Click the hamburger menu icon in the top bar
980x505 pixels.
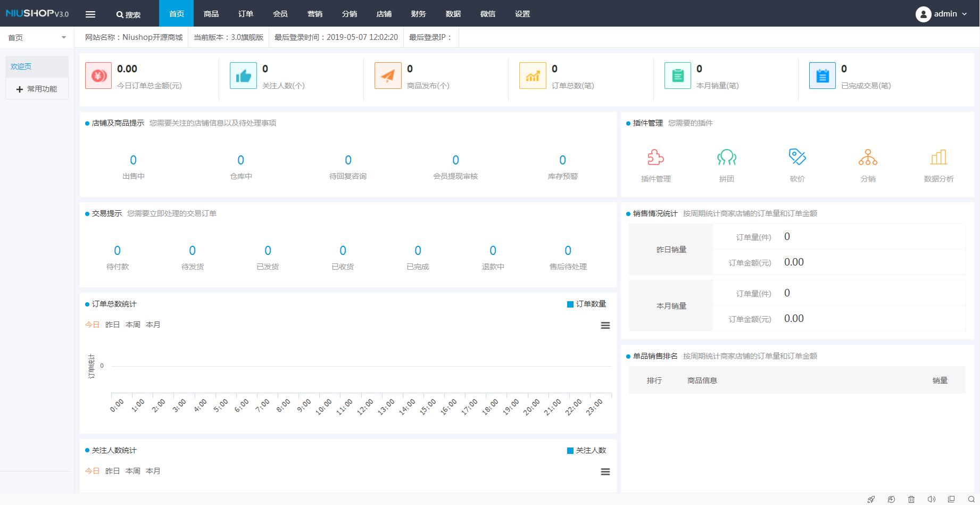click(x=90, y=14)
